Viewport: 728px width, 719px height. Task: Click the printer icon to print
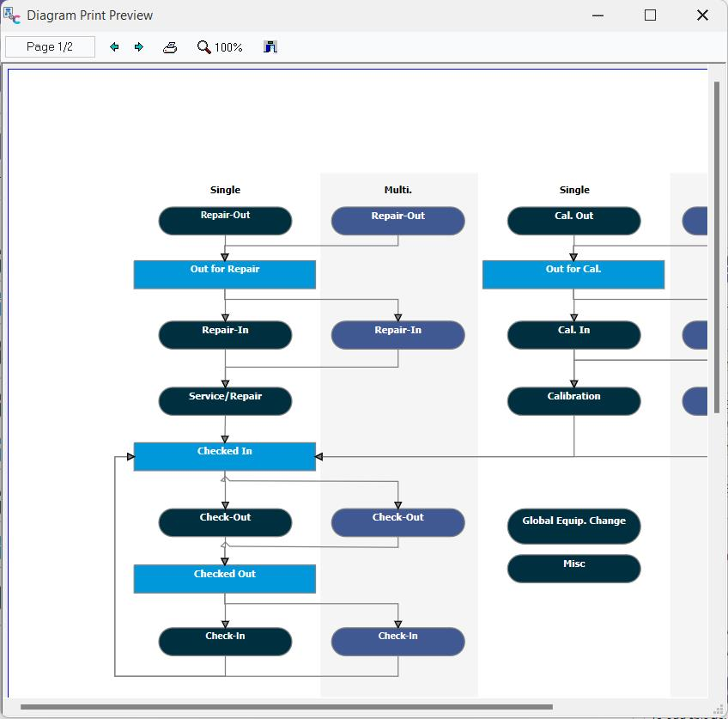pyautogui.click(x=170, y=47)
